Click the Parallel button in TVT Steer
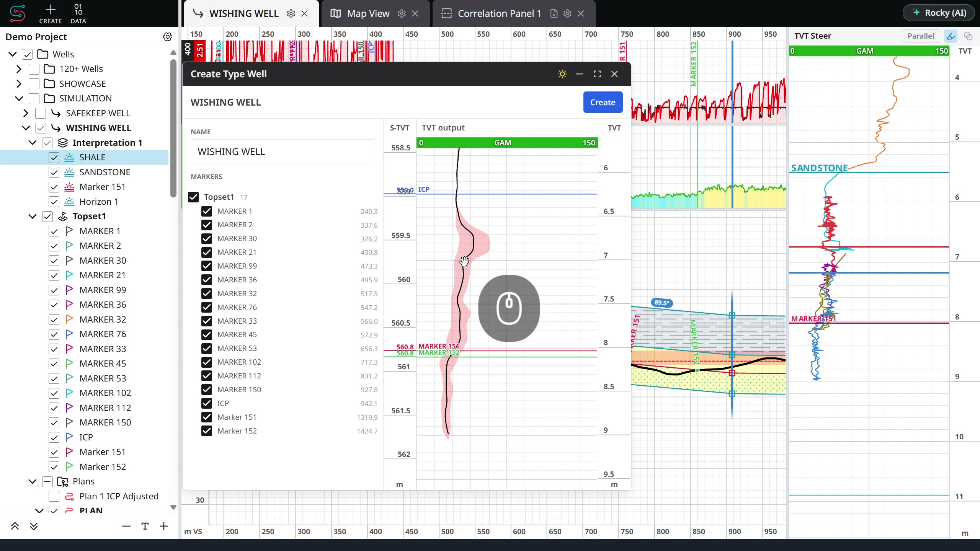 [x=921, y=36]
